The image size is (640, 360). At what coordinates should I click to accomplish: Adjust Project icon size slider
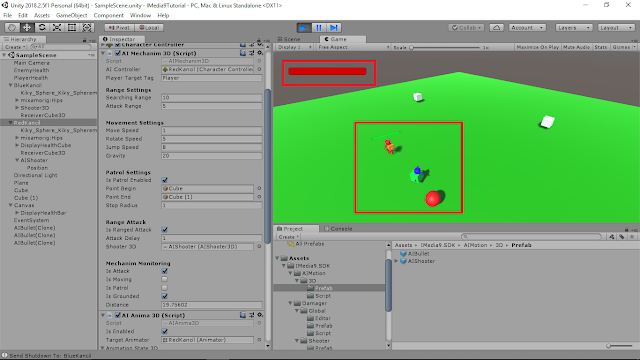[619, 346]
